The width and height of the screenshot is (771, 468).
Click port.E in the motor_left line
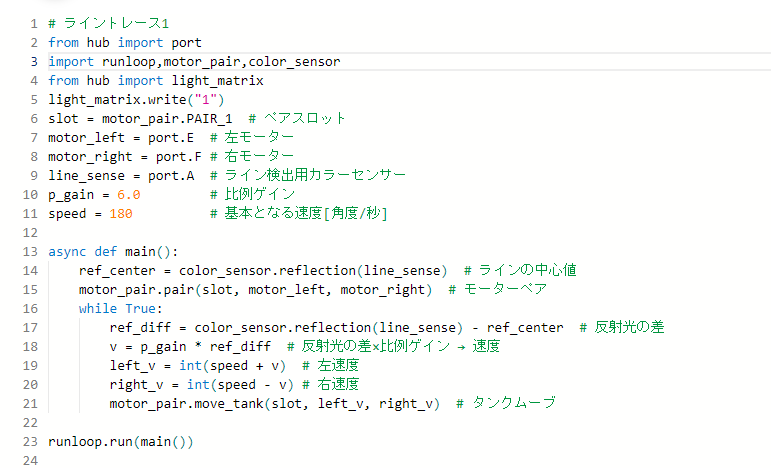[179, 138]
